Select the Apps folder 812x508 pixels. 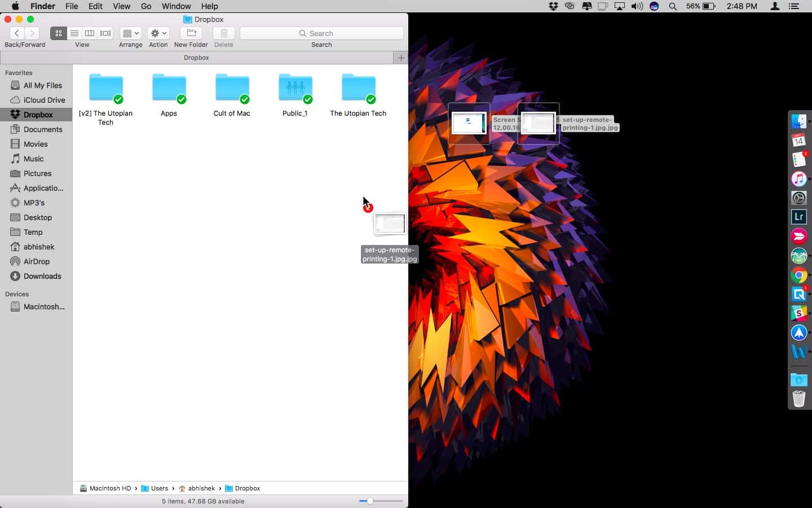click(x=169, y=90)
